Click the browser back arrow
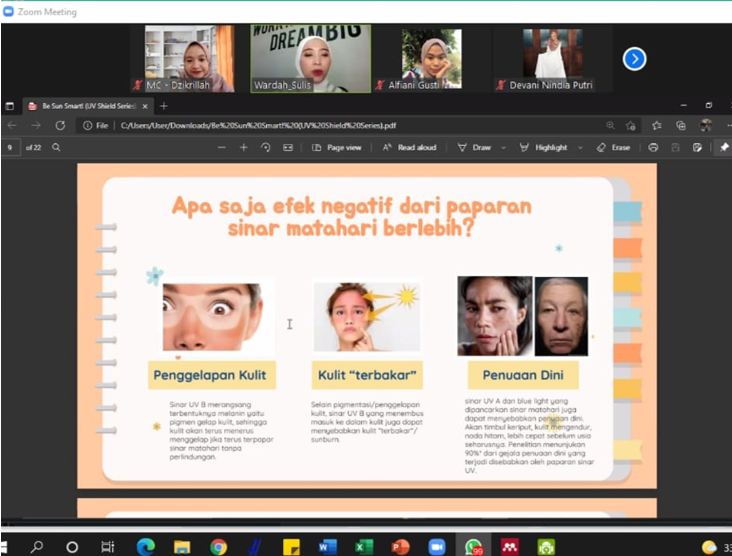 [12, 125]
